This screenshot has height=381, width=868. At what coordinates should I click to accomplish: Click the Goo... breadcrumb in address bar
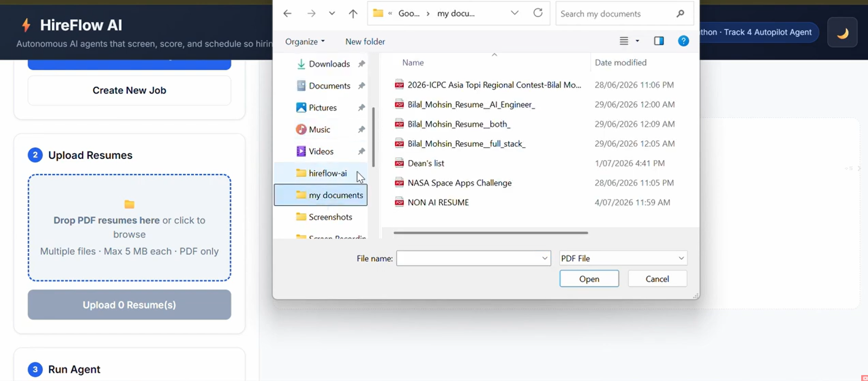pos(409,14)
